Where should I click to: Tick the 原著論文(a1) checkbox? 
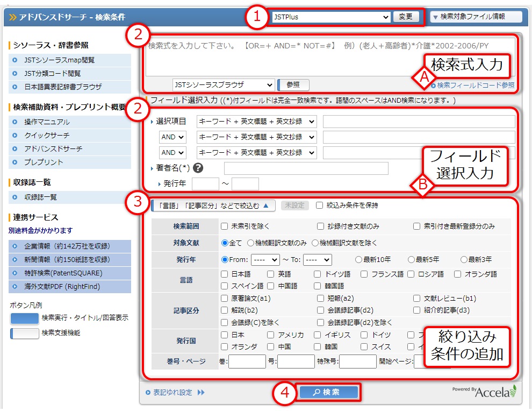[224, 298]
